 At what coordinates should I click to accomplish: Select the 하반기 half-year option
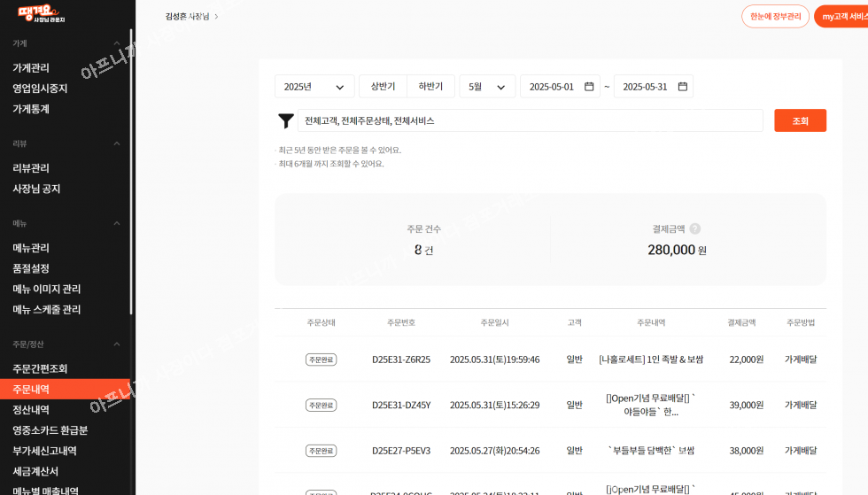pyautogui.click(x=430, y=86)
